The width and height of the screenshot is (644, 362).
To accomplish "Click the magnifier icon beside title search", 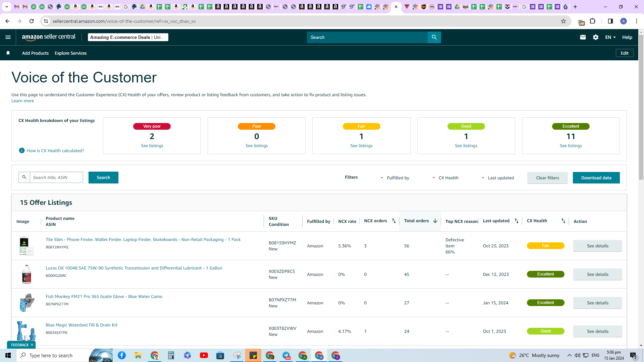I will [x=24, y=177].
